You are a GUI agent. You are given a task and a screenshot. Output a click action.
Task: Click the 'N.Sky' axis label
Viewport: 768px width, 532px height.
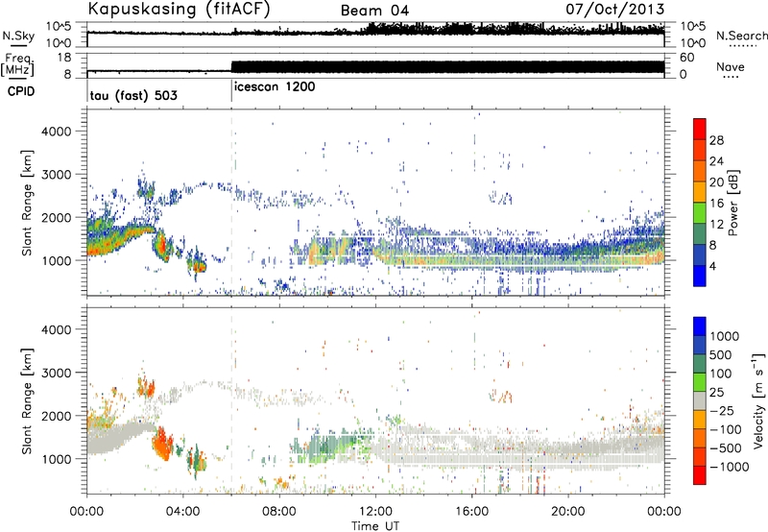click(18, 36)
